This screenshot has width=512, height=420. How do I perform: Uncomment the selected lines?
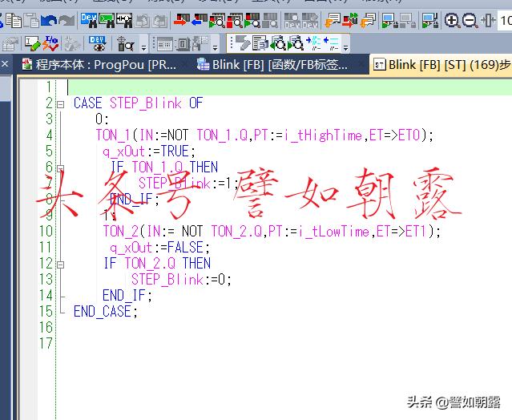(331, 43)
